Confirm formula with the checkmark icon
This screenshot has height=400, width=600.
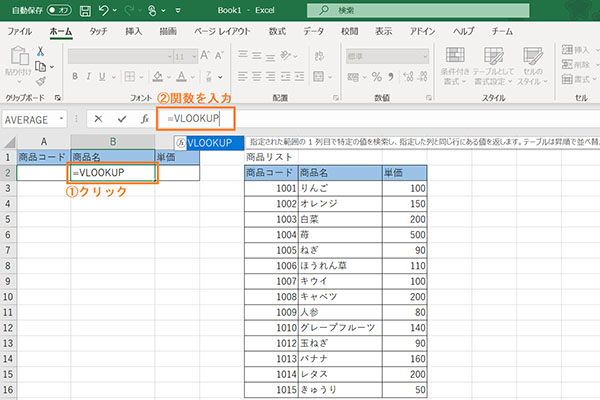click(122, 118)
